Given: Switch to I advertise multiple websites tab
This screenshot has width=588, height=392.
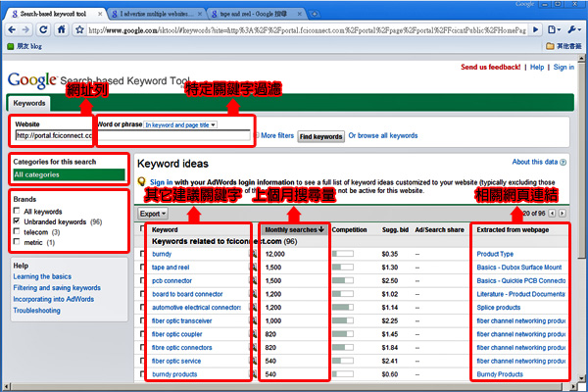Looking at the screenshot, I should click(x=157, y=14).
